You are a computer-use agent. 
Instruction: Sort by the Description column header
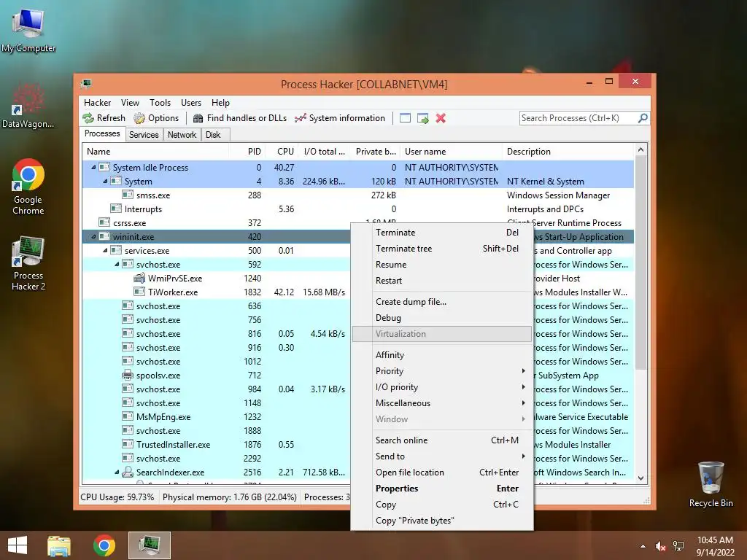click(x=568, y=152)
